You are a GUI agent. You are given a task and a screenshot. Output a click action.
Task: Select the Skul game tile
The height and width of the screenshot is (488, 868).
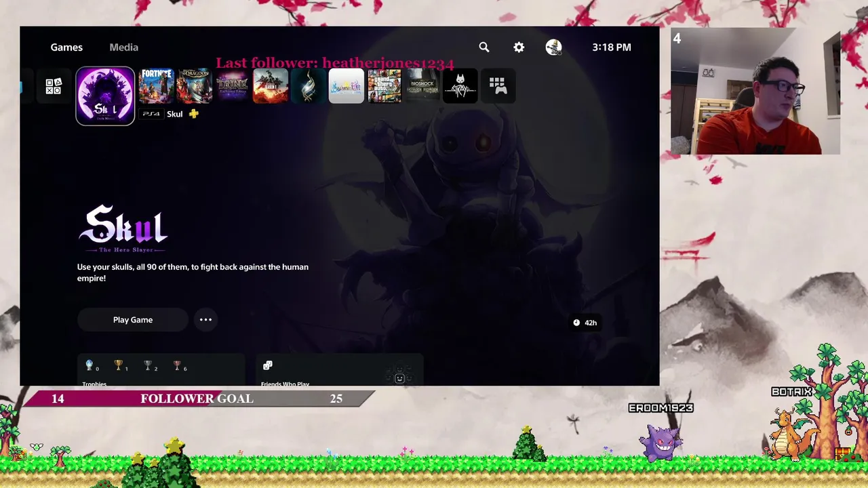[105, 96]
